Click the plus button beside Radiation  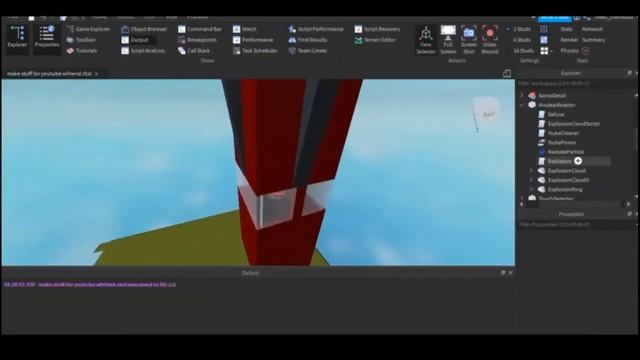pyautogui.click(x=578, y=161)
